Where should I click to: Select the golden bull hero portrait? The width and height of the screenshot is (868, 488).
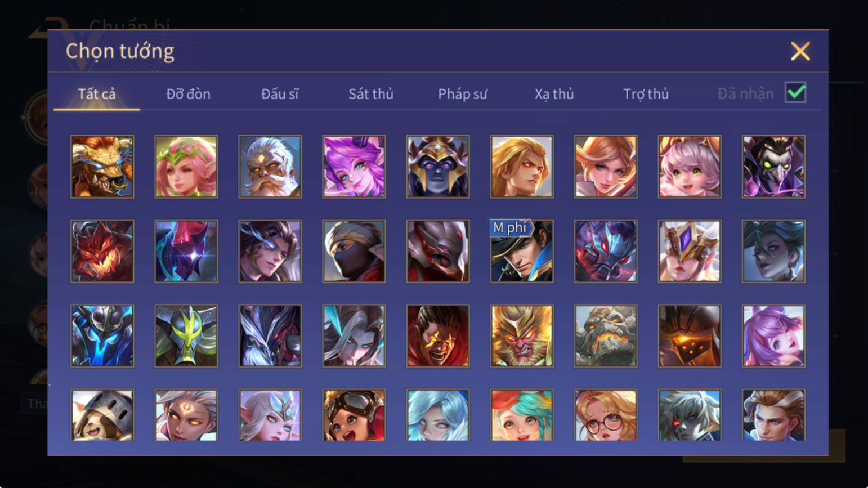pyautogui.click(x=102, y=167)
